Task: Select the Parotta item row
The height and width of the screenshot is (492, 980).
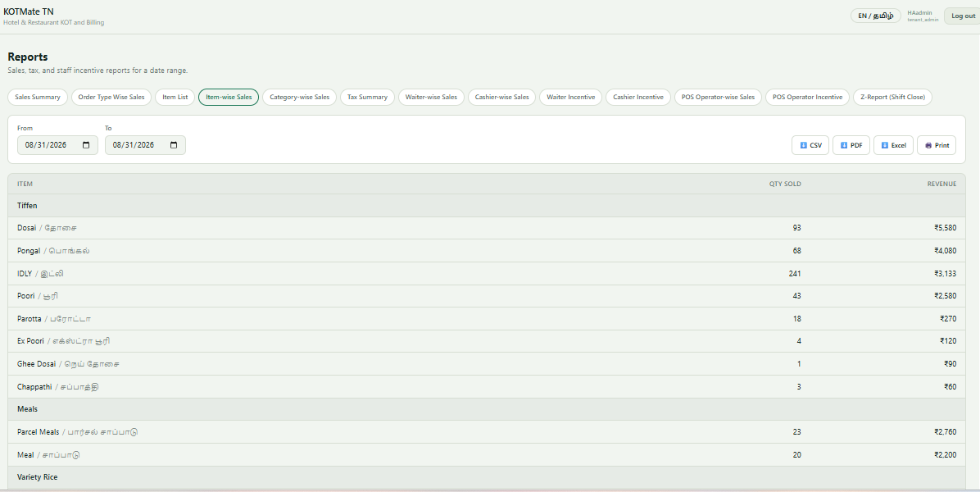Action: pos(486,319)
